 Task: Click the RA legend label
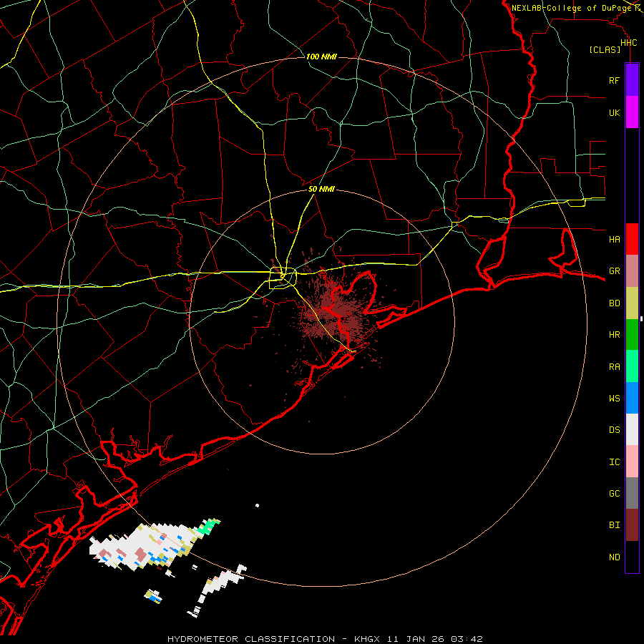tap(614, 367)
